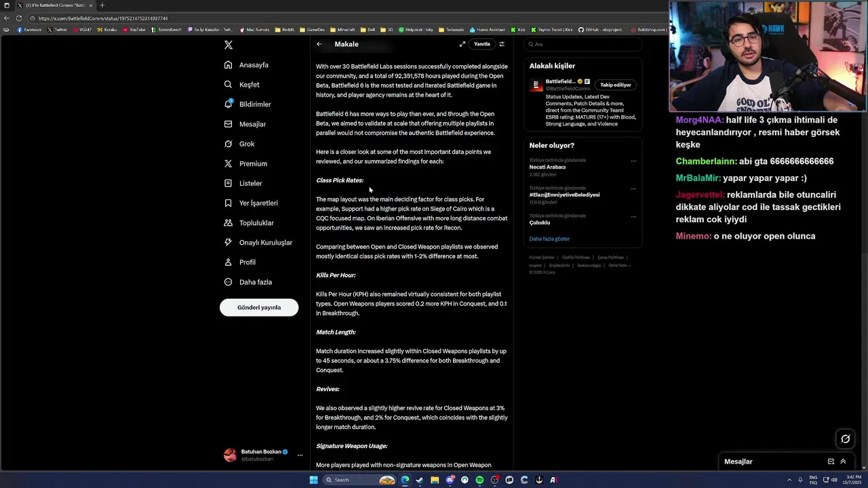
Task: Open Grok icon in the sidebar
Action: point(229,144)
